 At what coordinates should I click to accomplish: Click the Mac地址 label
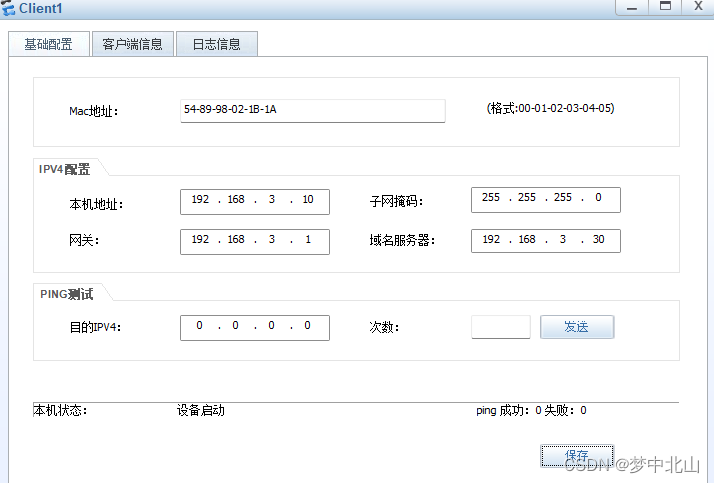[x=93, y=111]
